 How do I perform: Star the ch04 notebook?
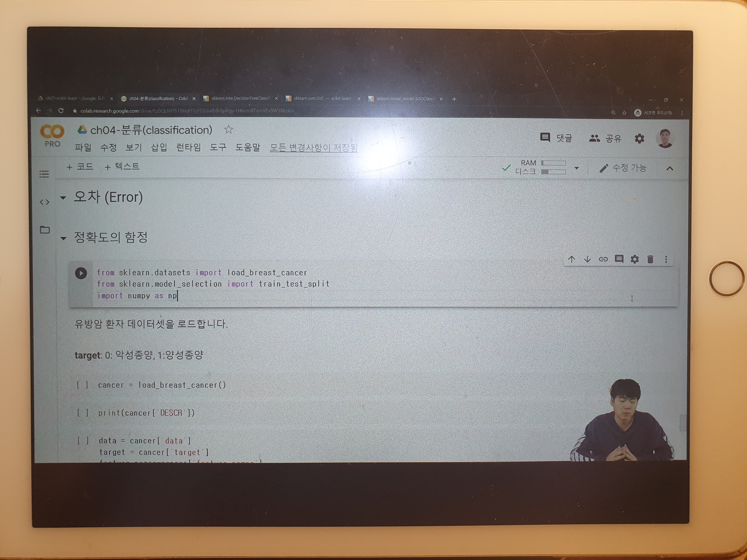(x=229, y=130)
